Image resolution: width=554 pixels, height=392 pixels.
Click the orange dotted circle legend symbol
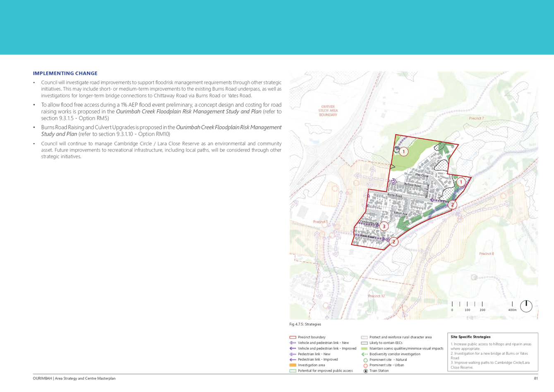pos(365,366)
